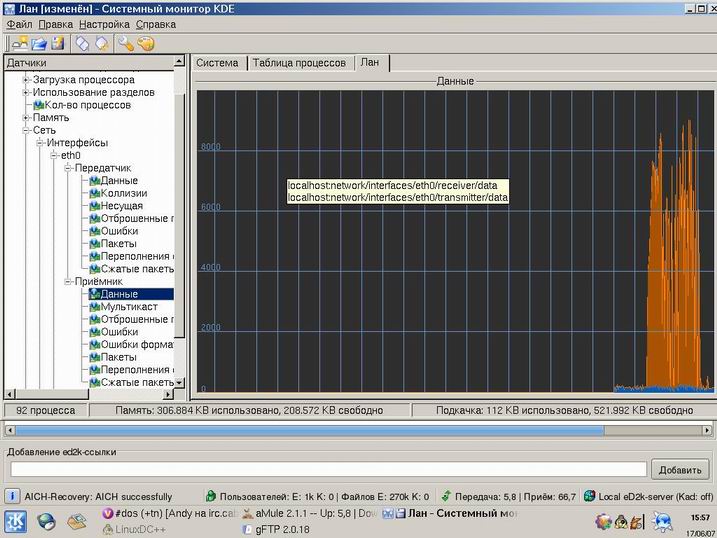Switch to the Система tab
The width and height of the screenshot is (717, 538).
pos(217,63)
